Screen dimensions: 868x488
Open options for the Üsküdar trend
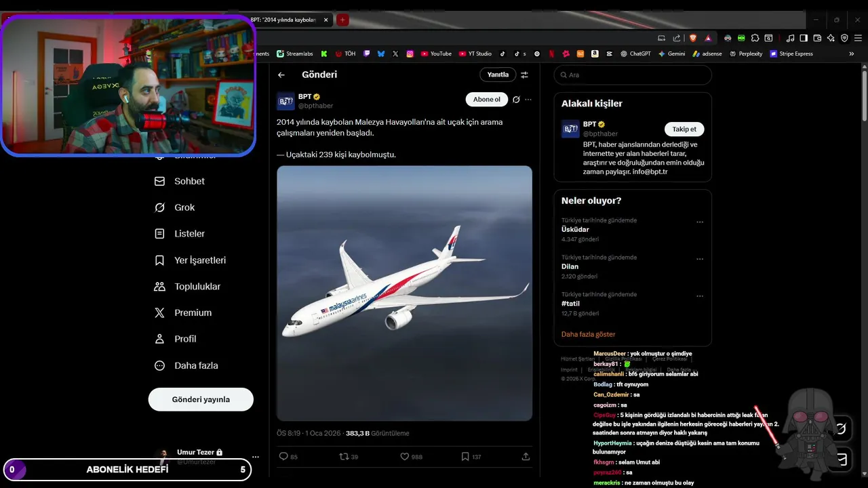click(700, 222)
